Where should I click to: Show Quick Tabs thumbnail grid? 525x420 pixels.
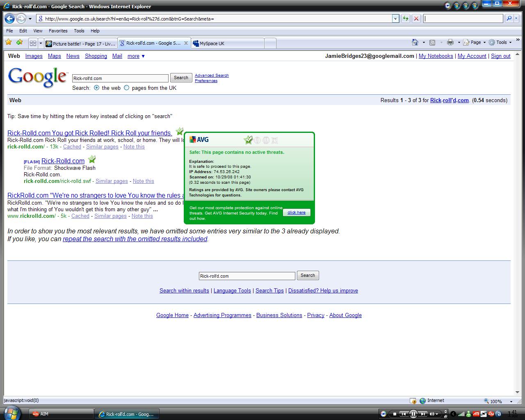click(33, 43)
